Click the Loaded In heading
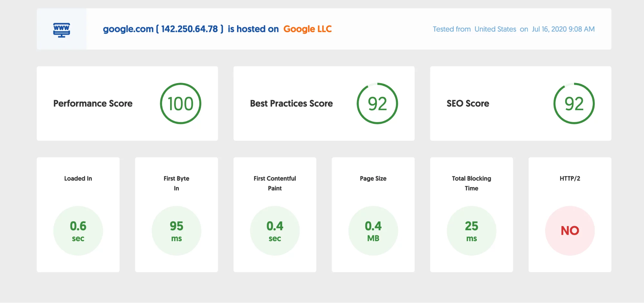The width and height of the screenshot is (644, 303). coord(78,178)
